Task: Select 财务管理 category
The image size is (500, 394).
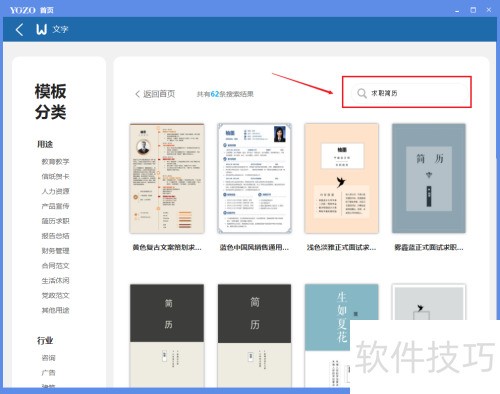Action: [x=55, y=251]
